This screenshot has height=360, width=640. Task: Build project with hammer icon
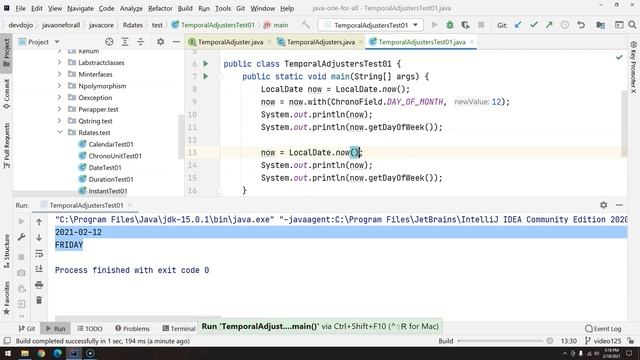click(x=306, y=25)
